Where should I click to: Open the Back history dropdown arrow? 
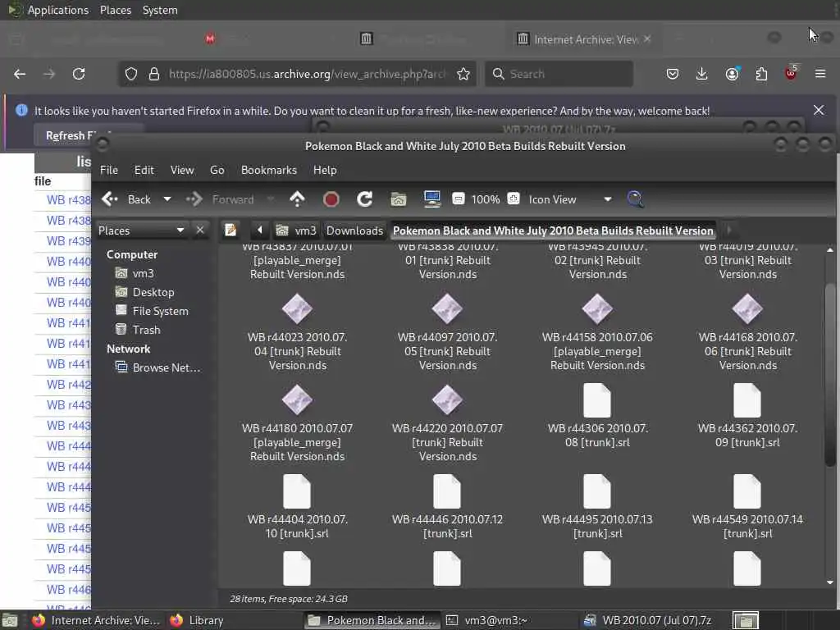167,199
